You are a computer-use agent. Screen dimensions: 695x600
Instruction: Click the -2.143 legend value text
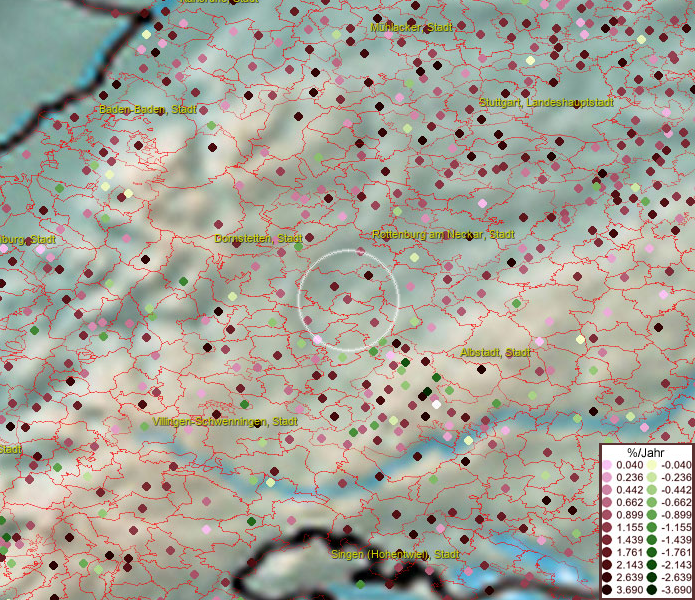pyautogui.click(x=676, y=565)
